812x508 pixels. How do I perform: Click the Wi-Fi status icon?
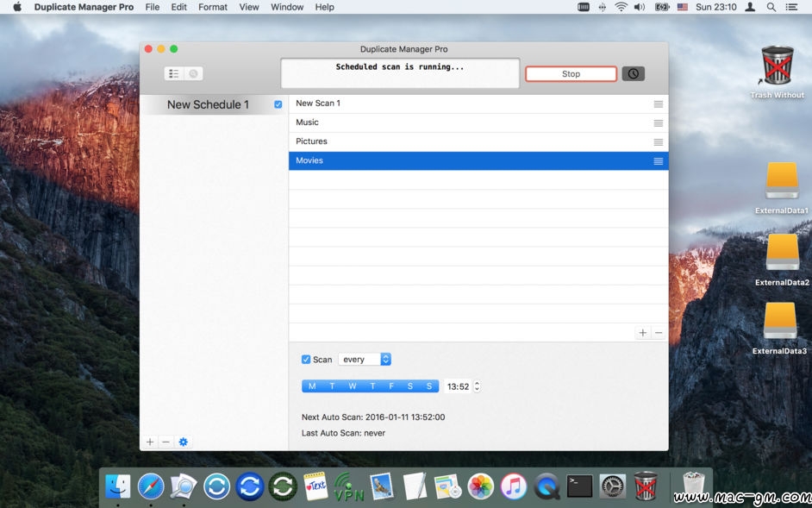tap(621, 7)
